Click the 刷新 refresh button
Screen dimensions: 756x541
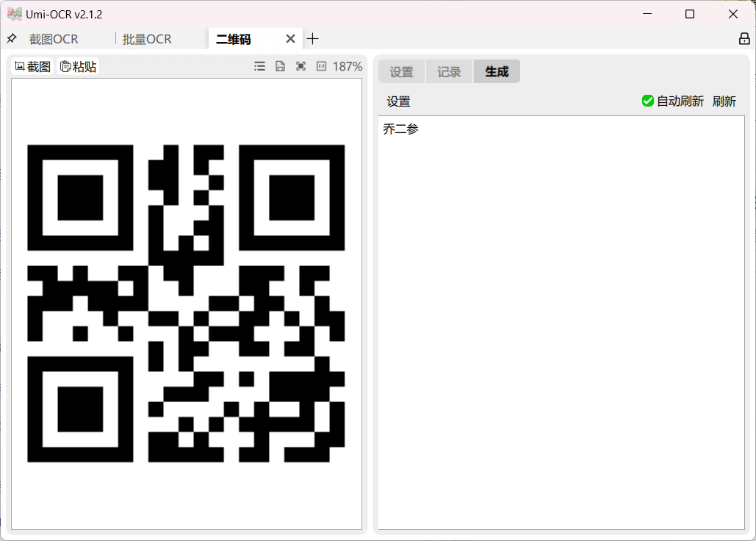pos(724,101)
